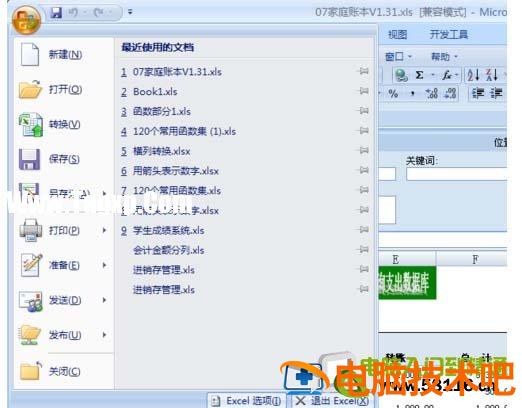The width and height of the screenshot is (522, 408).
Task: Click the AutoSum sigma icon
Action: (420, 75)
